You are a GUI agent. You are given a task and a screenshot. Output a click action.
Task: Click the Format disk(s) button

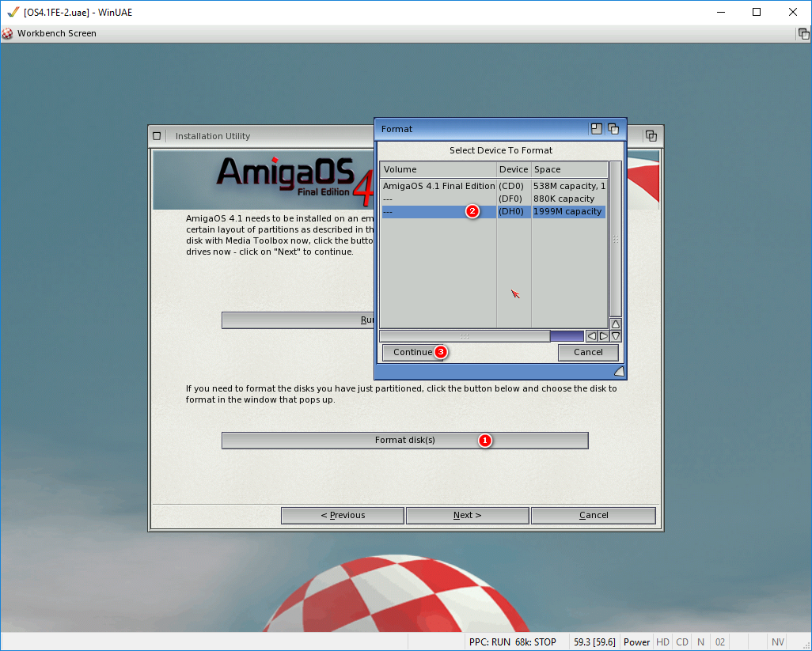click(404, 441)
